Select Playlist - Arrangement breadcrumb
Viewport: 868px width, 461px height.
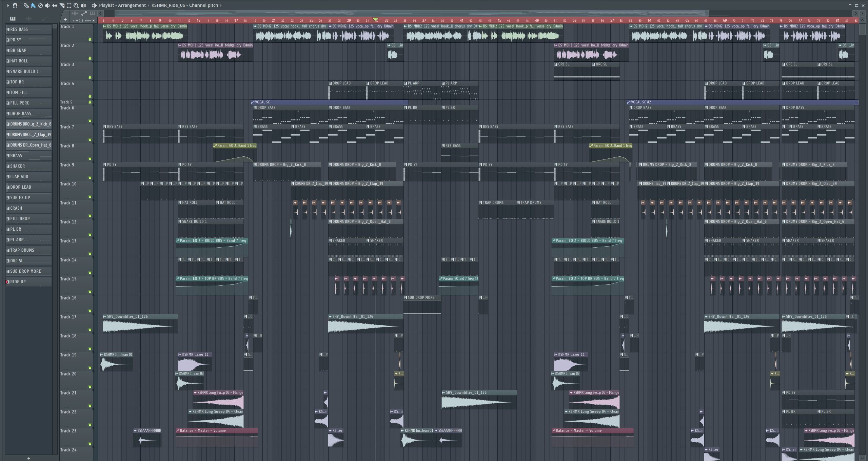122,5
